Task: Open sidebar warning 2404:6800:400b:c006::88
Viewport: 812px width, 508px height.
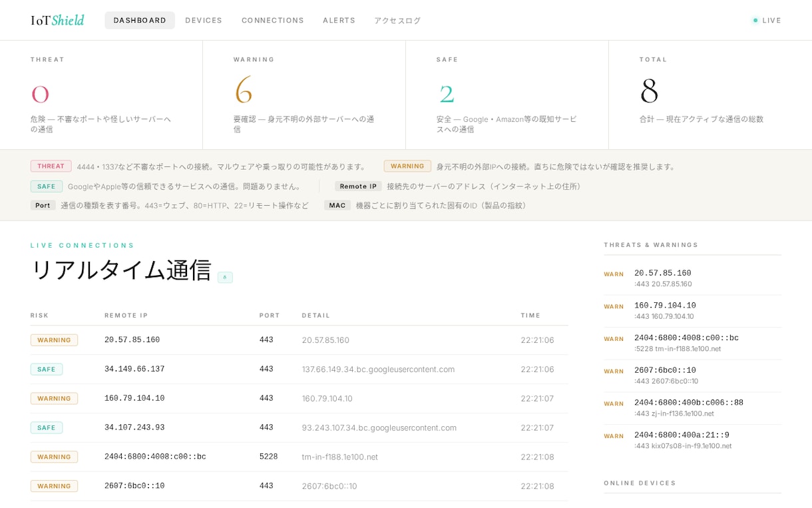Action: (692, 408)
